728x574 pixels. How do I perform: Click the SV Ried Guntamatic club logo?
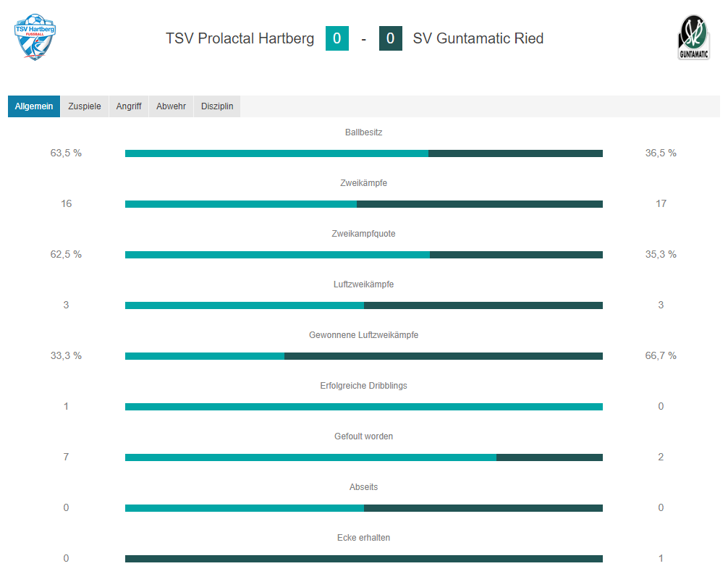click(694, 37)
